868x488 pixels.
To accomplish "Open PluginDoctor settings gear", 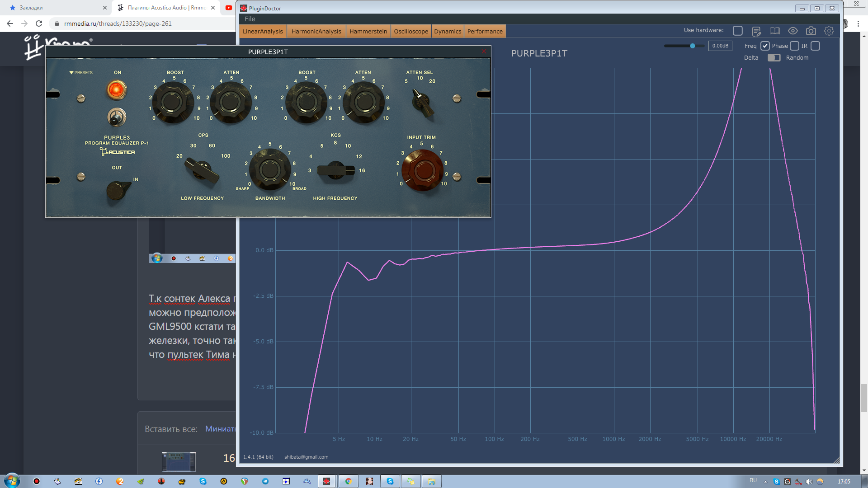I will (829, 31).
